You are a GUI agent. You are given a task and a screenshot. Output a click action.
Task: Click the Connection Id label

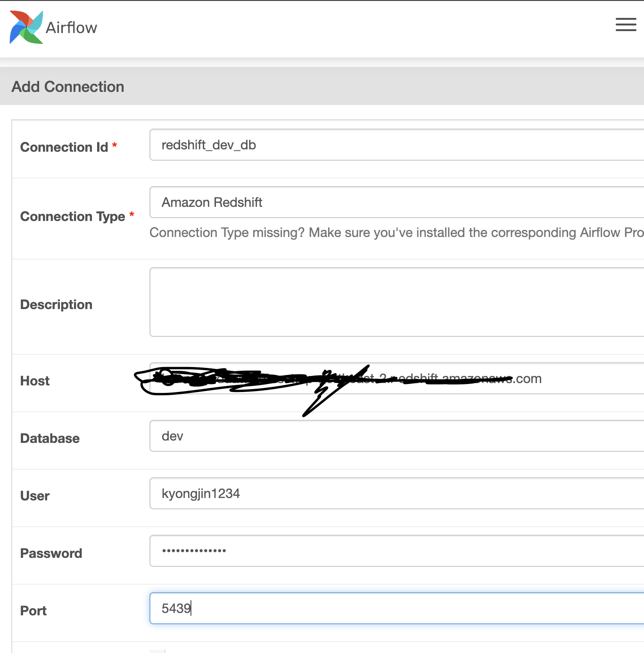[64, 147]
